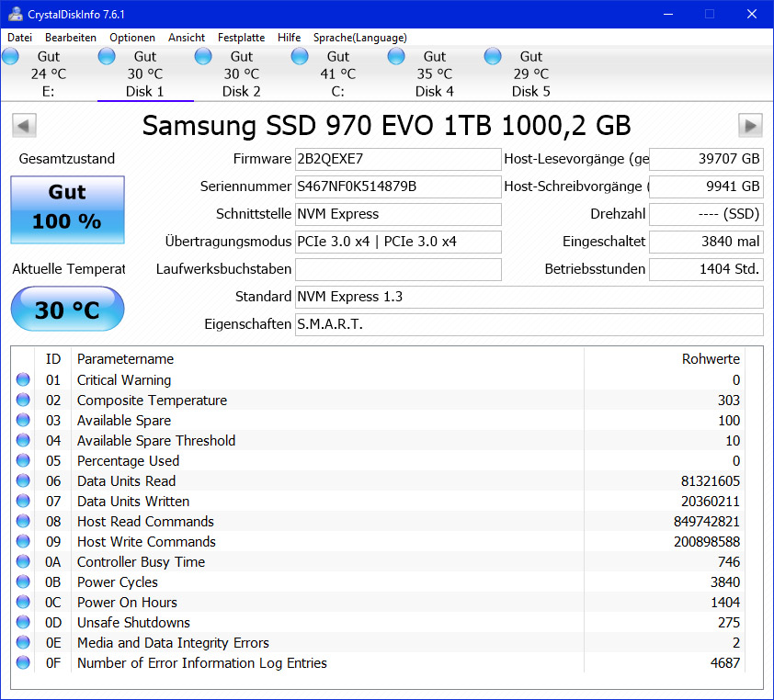Click the status dot beside Critical Warning
Image resolution: width=774 pixels, height=700 pixels.
point(22,379)
